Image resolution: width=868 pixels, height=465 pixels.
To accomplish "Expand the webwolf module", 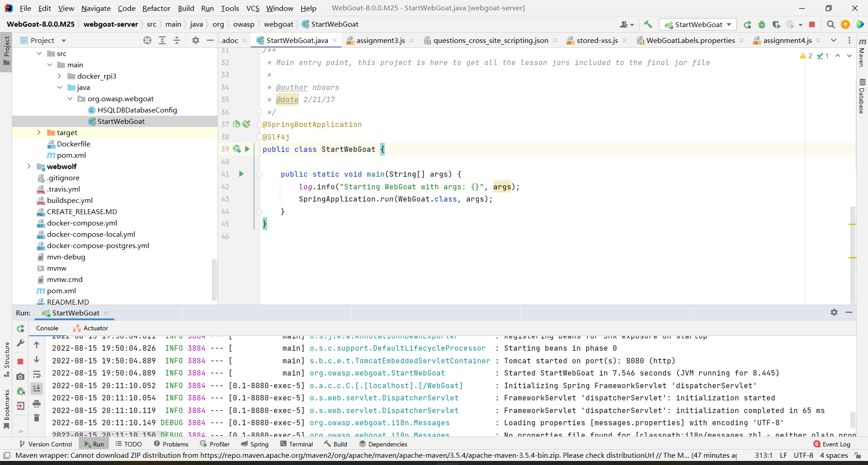I will pos(29,166).
